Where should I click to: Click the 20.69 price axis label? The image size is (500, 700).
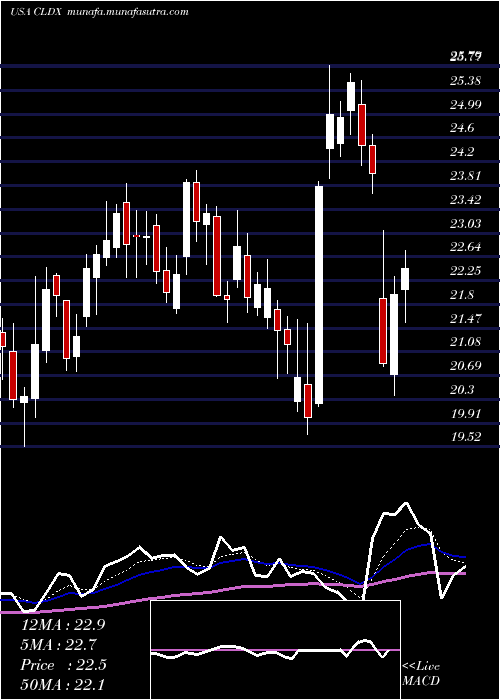coord(465,366)
